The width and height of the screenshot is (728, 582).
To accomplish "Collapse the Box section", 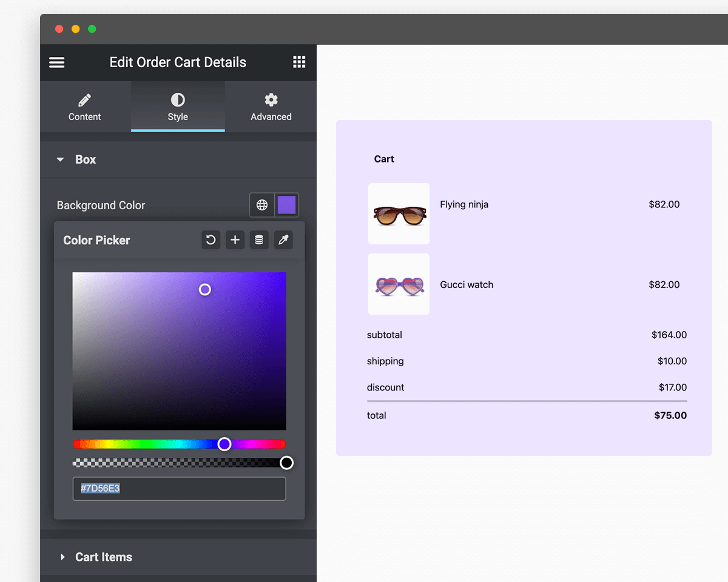I will click(86, 159).
